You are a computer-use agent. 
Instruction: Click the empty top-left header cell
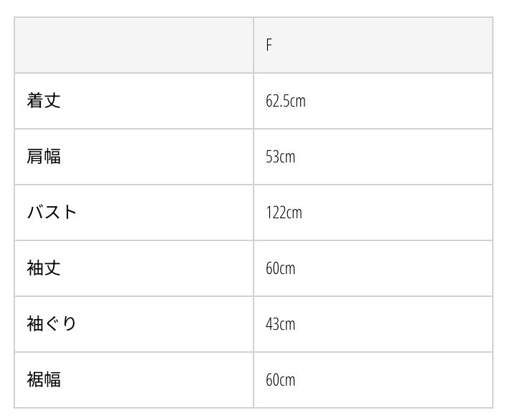(x=134, y=45)
